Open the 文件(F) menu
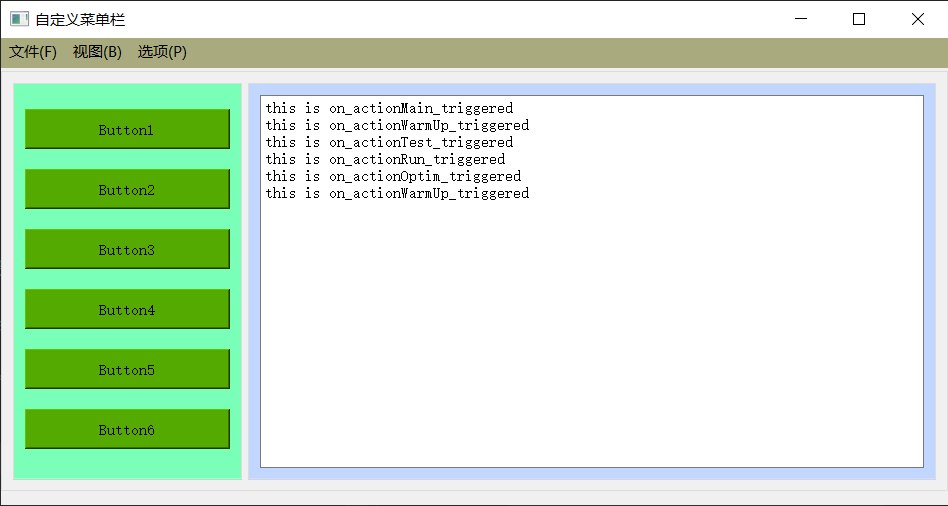Screen dimensions: 948x506 pos(33,52)
